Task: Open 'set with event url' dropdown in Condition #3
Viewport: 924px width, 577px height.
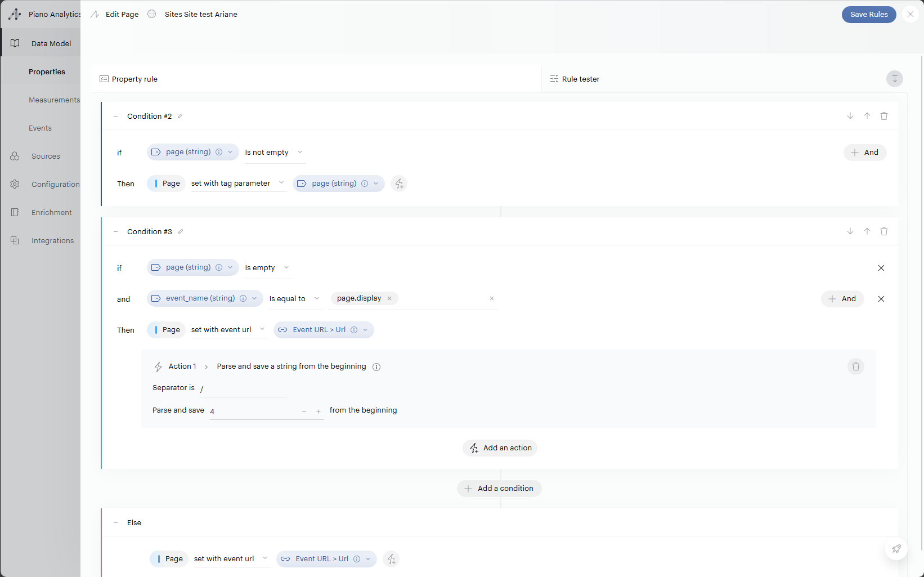Action: point(228,330)
